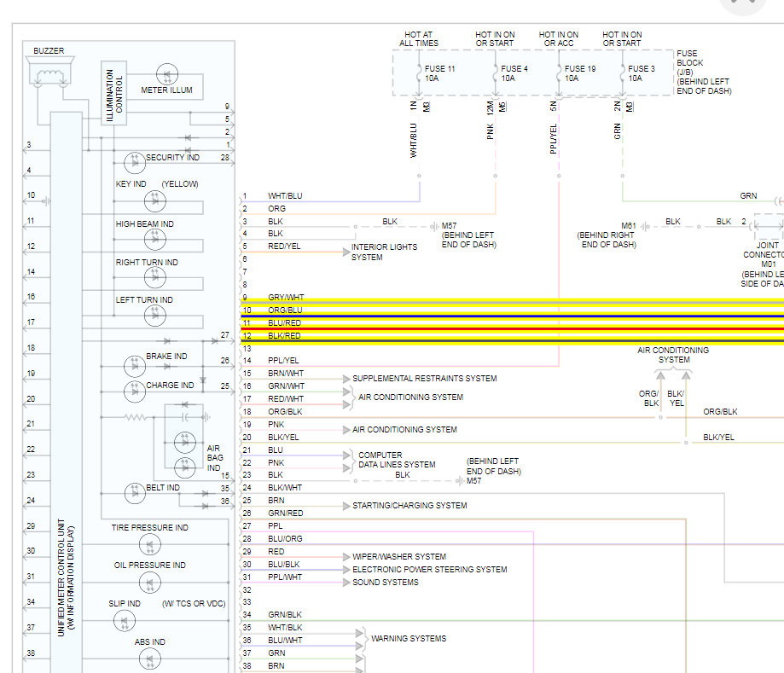The image size is (784, 673).
Task: Click the HOT IN ON OR ACC label
Action: point(559,39)
